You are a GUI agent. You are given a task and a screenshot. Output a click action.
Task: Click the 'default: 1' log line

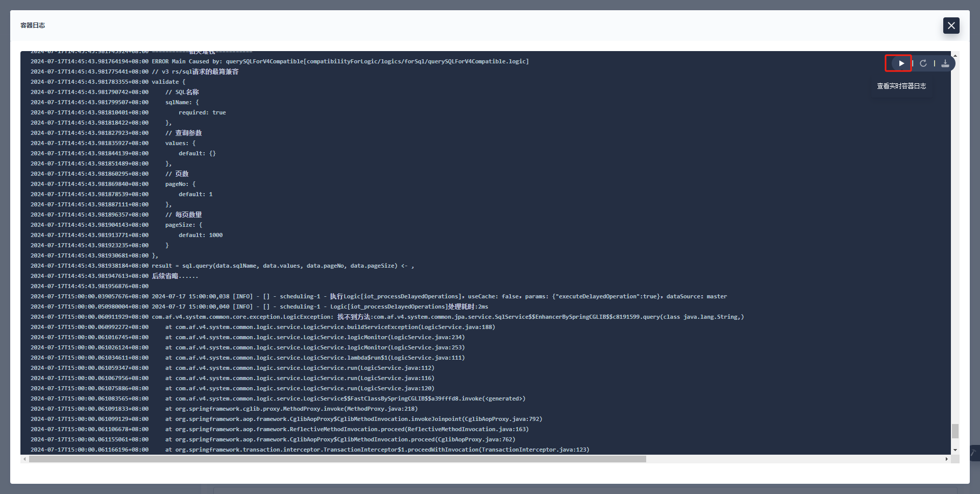(121, 194)
